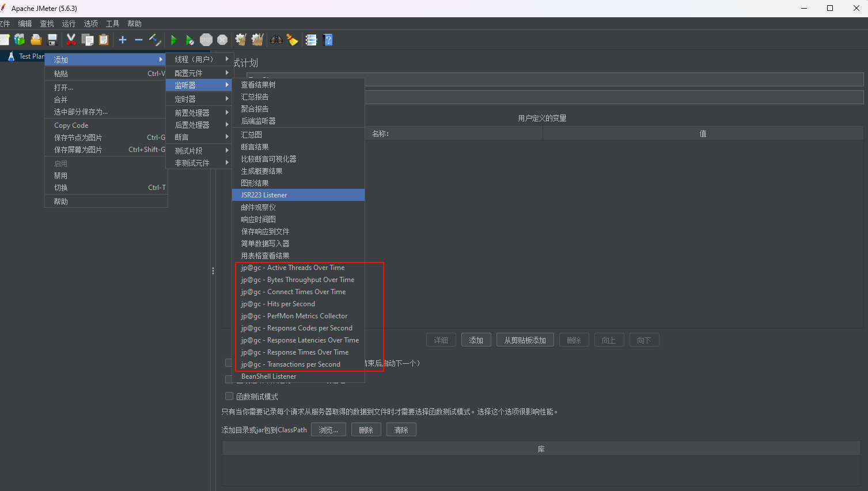Open the Templates toolbar icon
The width and height of the screenshot is (868, 491).
(x=20, y=40)
